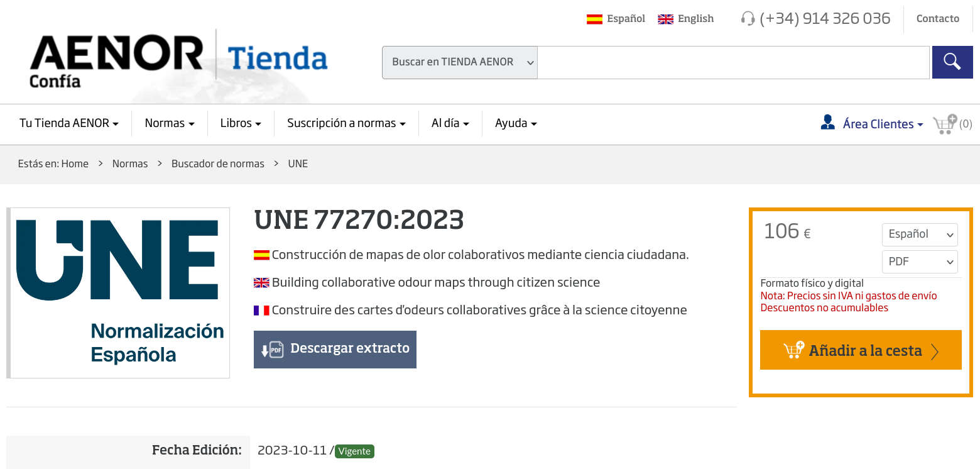
Task: Open the Buscar en TIENDA AENOR dropdown
Action: [460, 62]
